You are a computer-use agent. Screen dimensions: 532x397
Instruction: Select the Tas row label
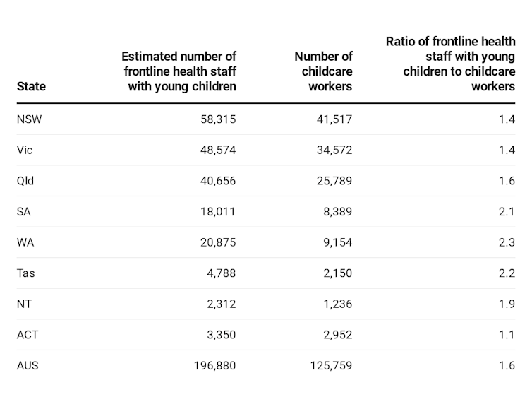tap(25, 273)
